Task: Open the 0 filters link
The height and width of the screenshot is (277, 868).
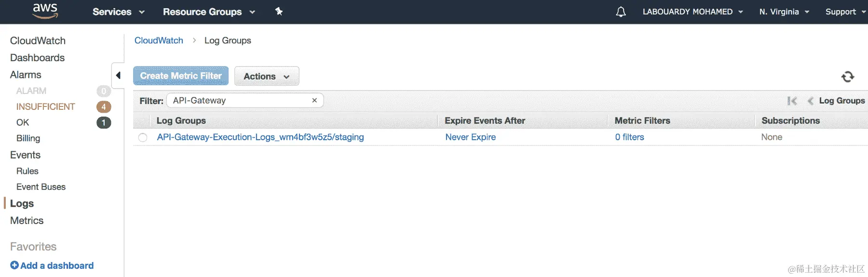Action: [x=630, y=137]
